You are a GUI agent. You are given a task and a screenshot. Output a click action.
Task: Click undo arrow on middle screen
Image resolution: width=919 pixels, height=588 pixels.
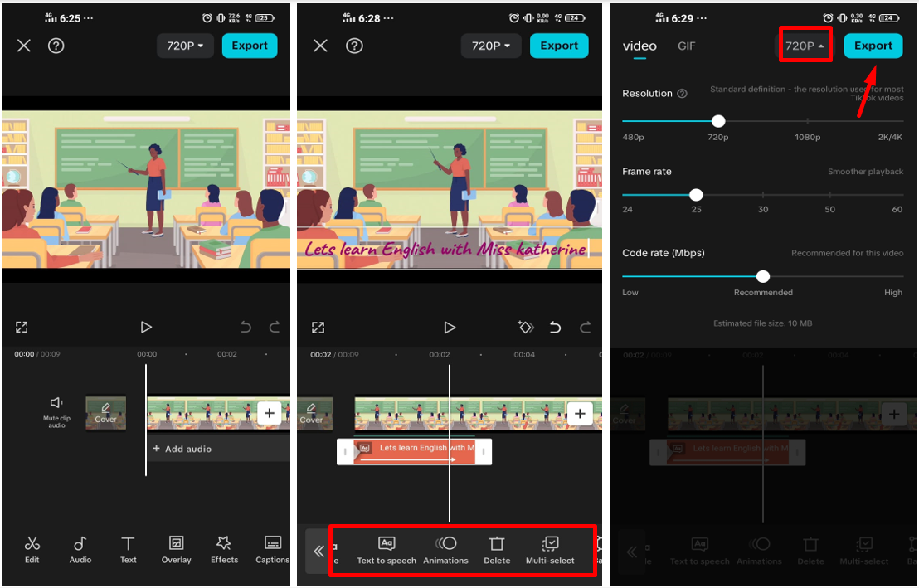[x=555, y=327]
